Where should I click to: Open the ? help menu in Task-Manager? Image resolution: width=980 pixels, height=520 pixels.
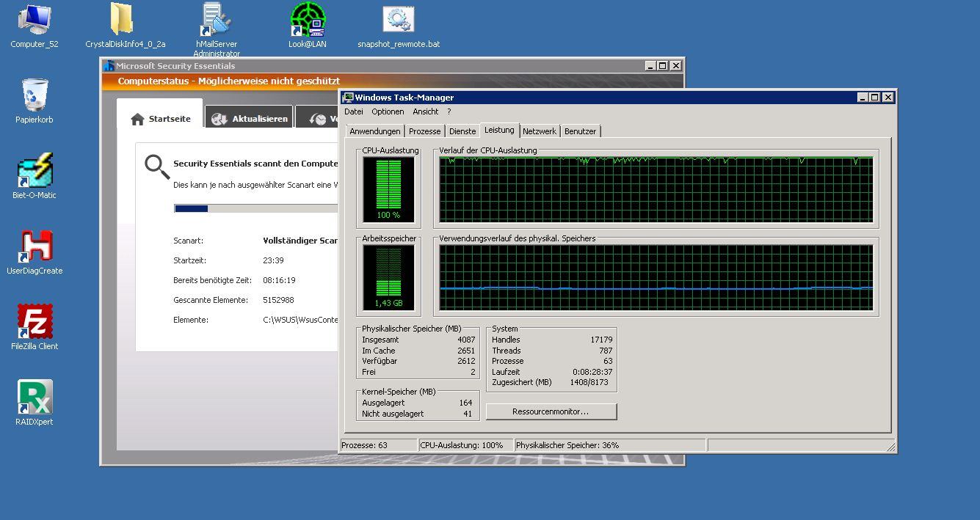449,112
